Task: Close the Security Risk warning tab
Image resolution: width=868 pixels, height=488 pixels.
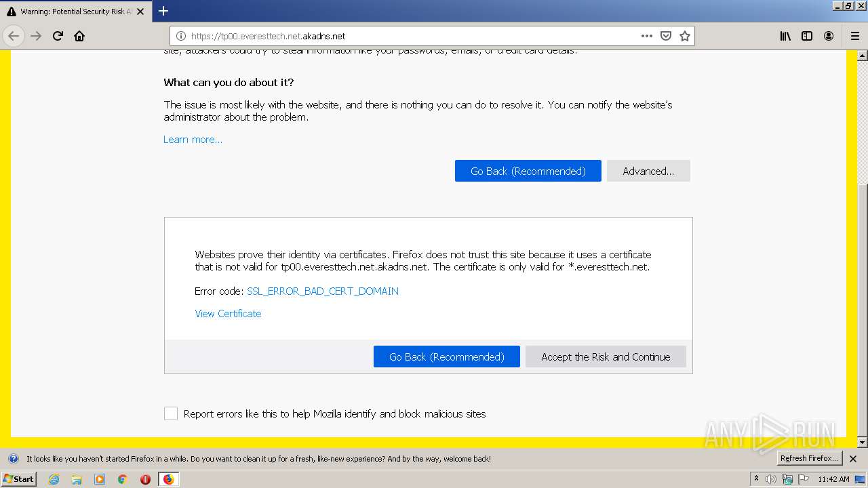Action: [140, 12]
